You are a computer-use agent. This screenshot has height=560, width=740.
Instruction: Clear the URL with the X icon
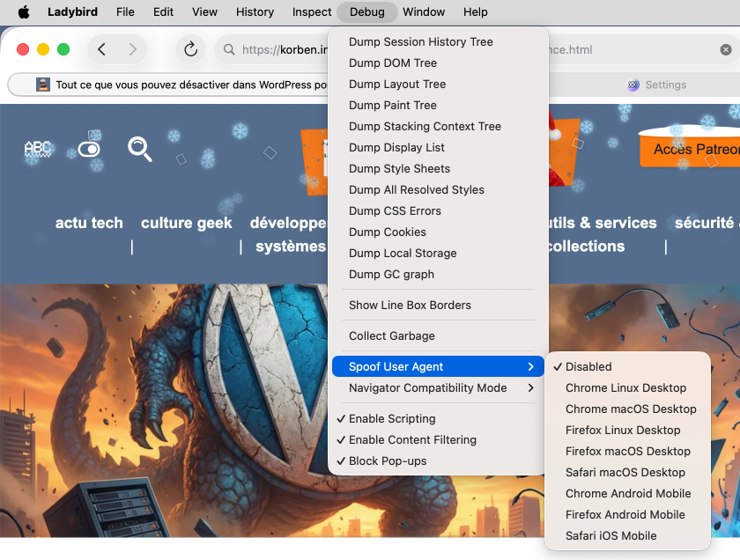pyautogui.click(x=726, y=50)
